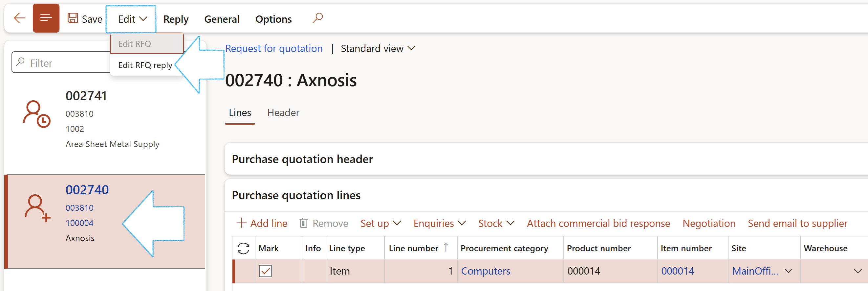Click the Item line type cell
868x291 pixels.
(355, 271)
